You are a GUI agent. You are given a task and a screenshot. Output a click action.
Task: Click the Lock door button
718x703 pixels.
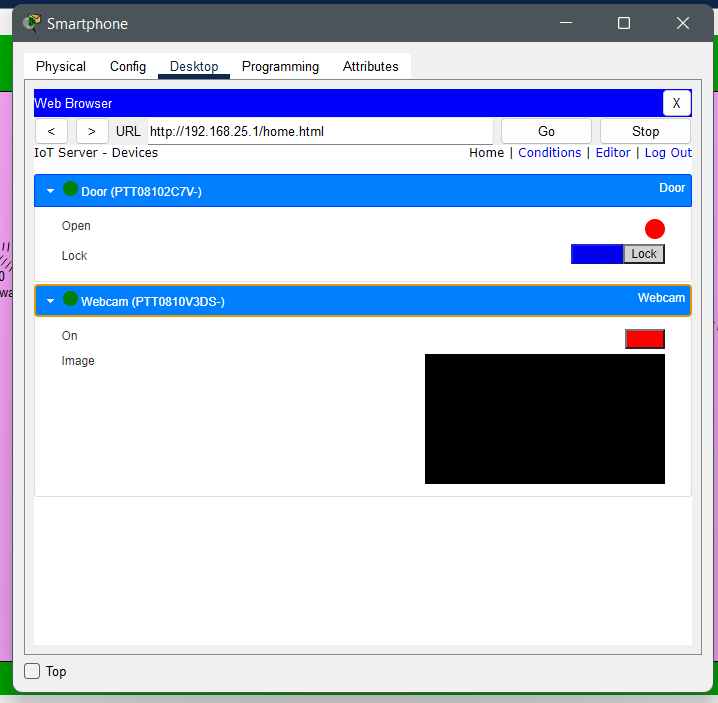click(644, 254)
